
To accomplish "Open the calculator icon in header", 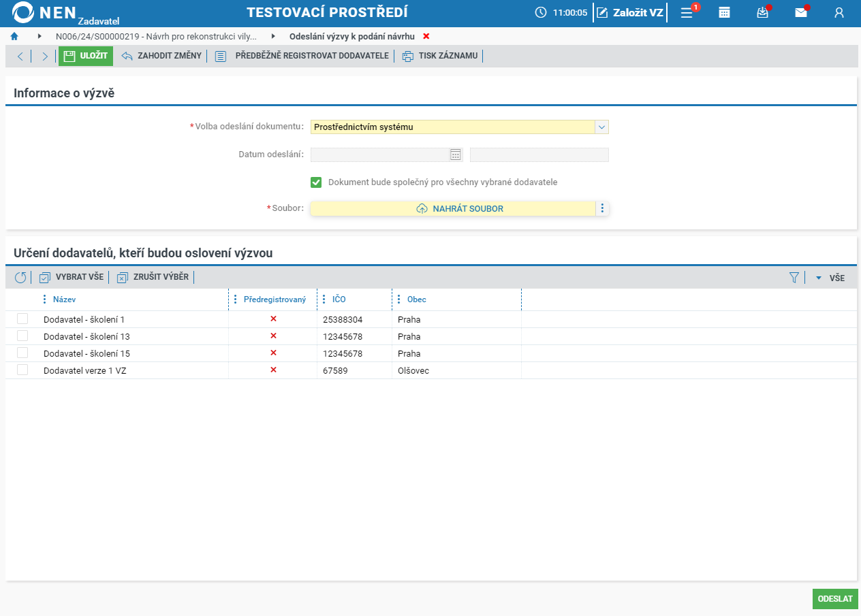I will click(x=725, y=13).
